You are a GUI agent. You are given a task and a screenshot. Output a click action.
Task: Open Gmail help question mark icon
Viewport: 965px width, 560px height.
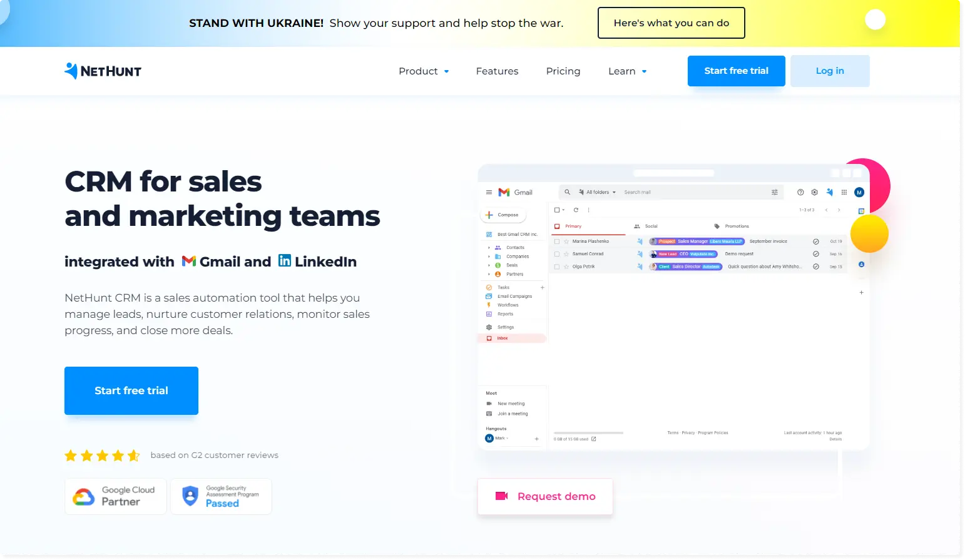800,192
